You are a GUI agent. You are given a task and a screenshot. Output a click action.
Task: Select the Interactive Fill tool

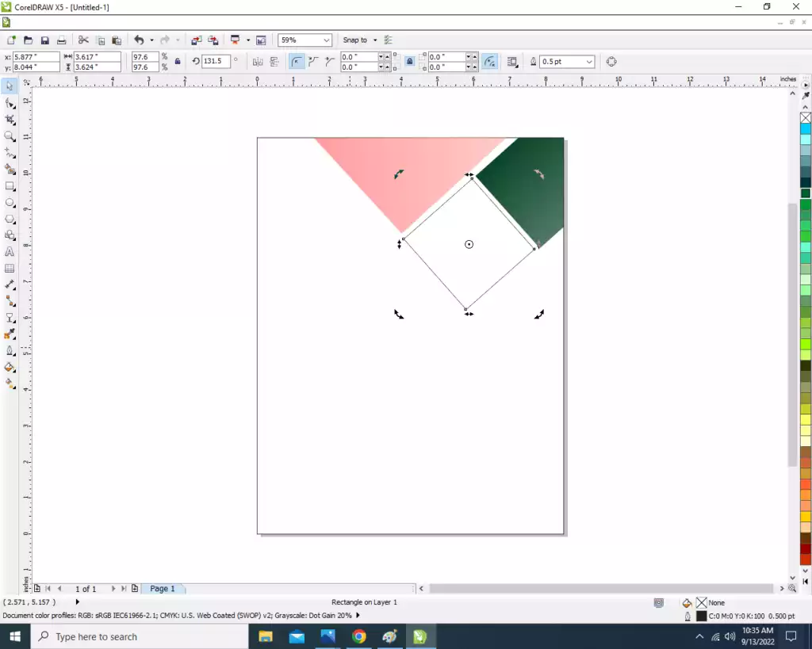pyautogui.click(x=10, y=384)
